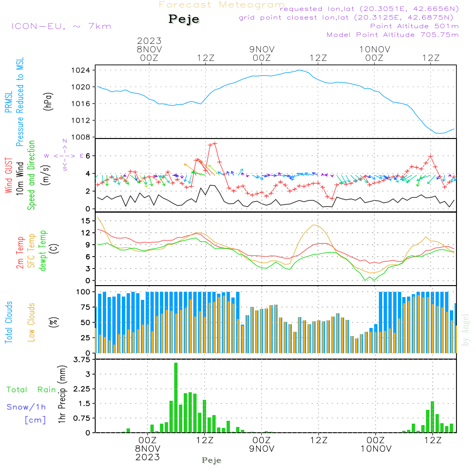Image resolution: width=476 pixels, height=476 pixels.
Task: Click the 'Point Altitude 501m' text
Action: (x=415, y=26)
